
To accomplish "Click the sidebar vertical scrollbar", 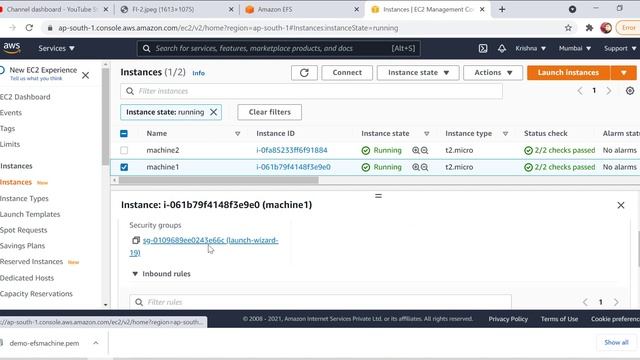I will pos(105,117).
